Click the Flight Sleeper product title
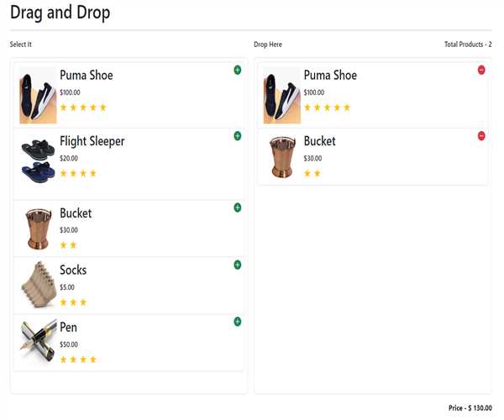Viewport: 504px width, 420px height. point(92,141)
